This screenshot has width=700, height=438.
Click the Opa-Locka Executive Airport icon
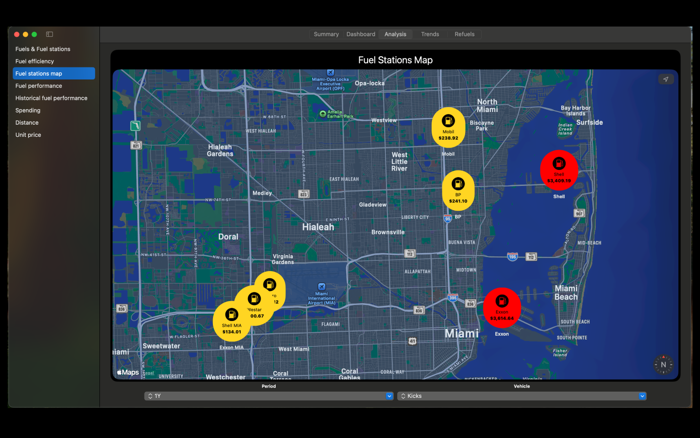point(330,73)
